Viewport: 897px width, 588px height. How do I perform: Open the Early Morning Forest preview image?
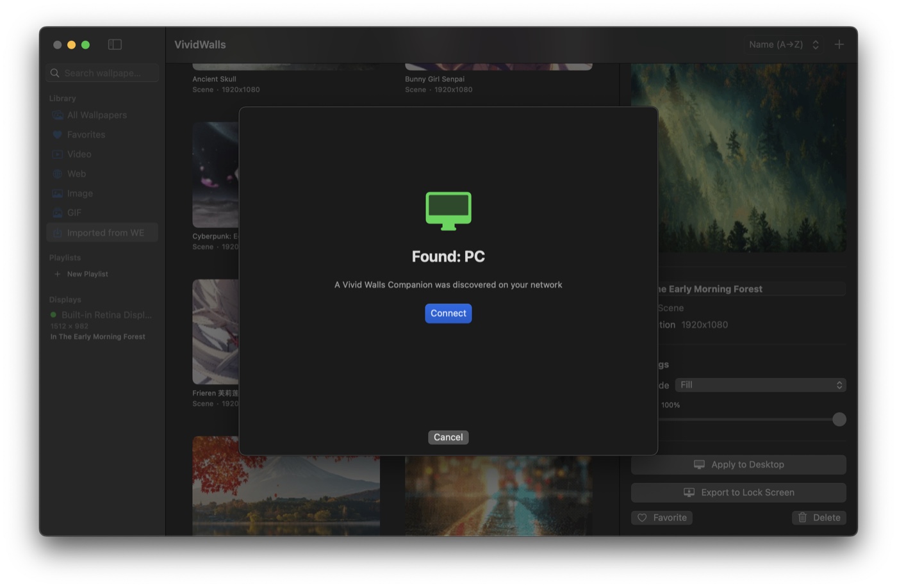tap(739, 158)
